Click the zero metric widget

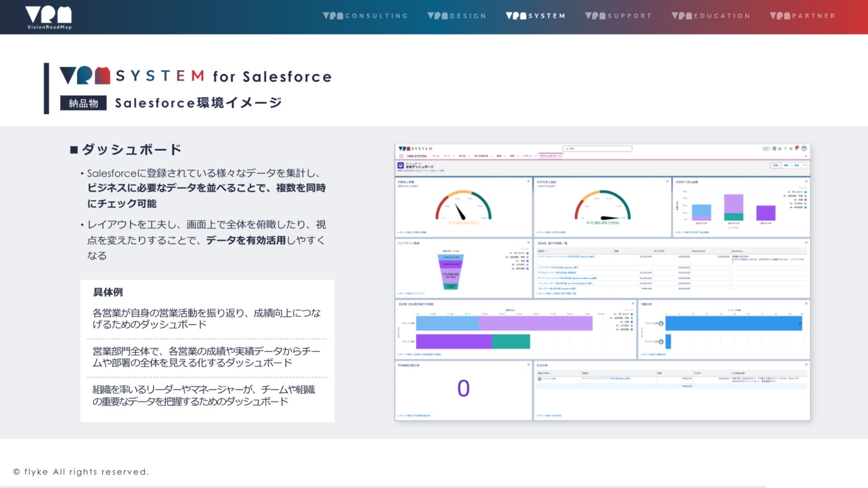coord(463,389)
